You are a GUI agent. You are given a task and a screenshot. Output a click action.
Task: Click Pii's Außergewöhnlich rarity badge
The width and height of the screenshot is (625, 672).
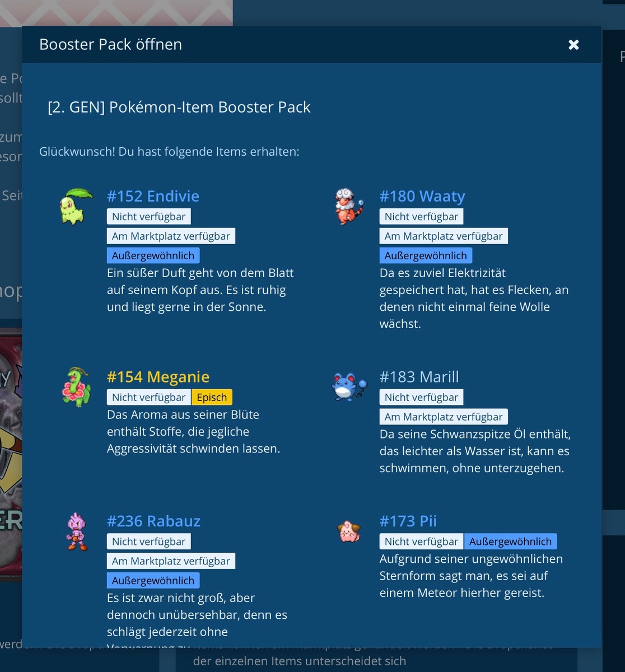coord(510,542)
